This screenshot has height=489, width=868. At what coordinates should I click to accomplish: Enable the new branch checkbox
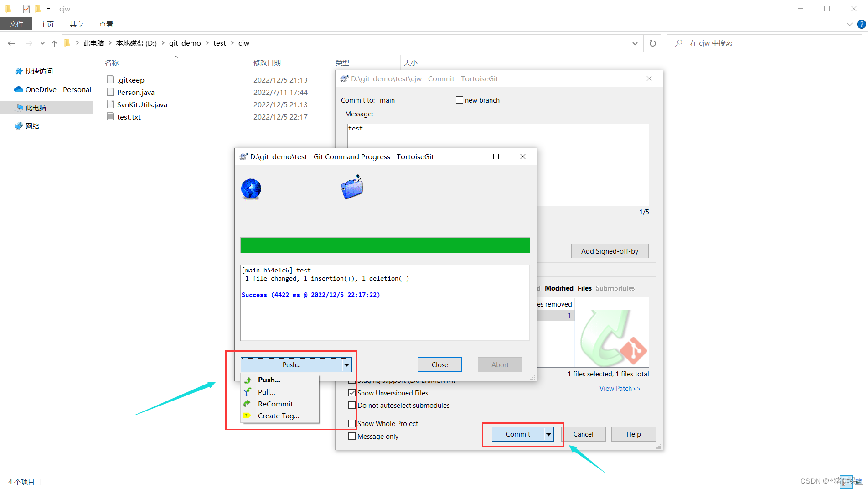460,100
